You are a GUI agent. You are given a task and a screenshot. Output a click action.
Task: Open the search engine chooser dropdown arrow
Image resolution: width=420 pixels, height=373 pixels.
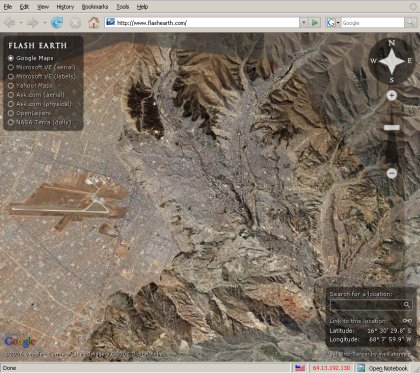click(x=338, y=23)
